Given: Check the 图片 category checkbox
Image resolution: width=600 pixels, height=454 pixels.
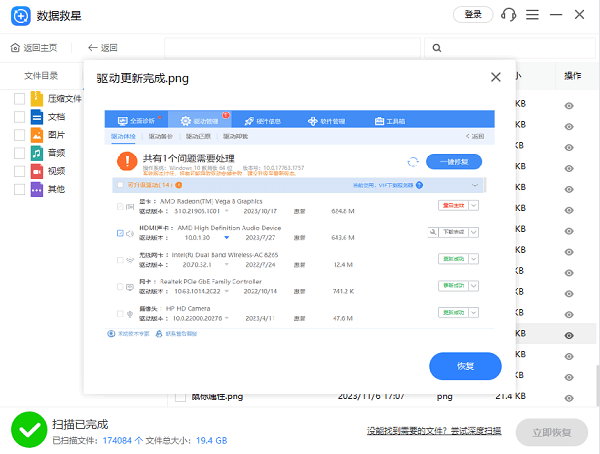Looking at the screenshot, I should [x=19, y=135].
